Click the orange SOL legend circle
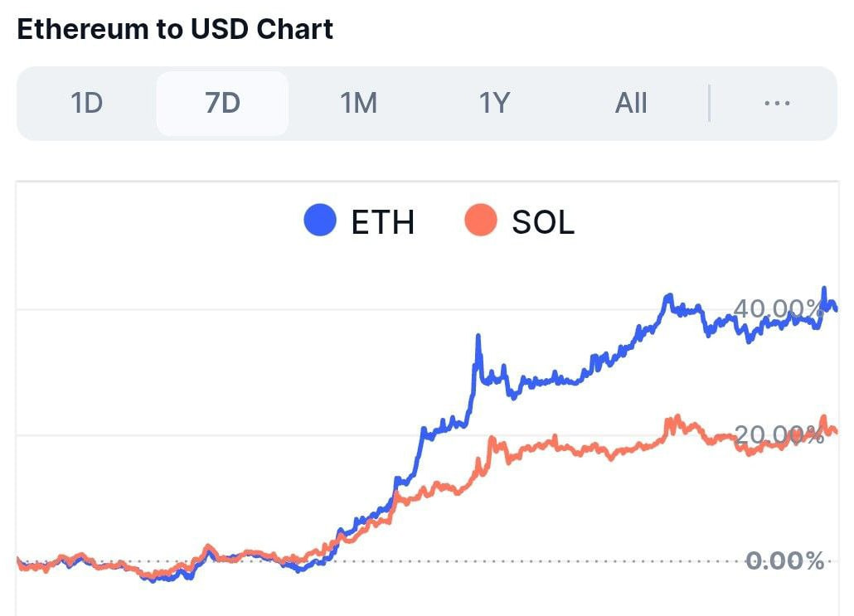 click(480, 220)
